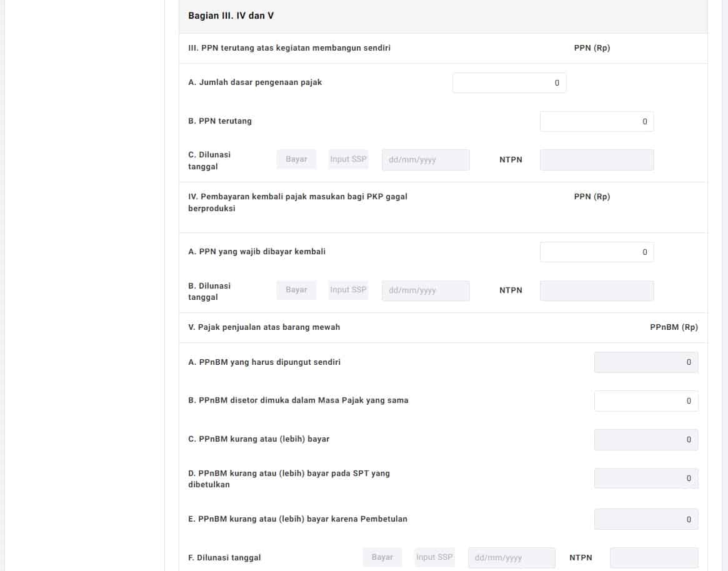
Task: Focus the PPnBM disetor dimuka amount field
Action: point(646,401)
